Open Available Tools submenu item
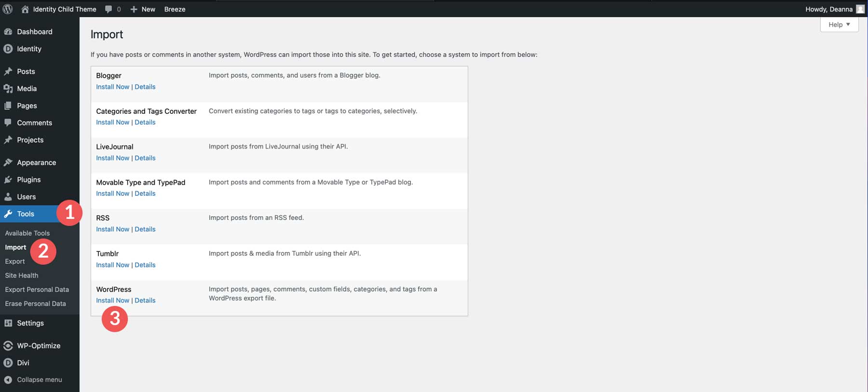 (27, 233)
